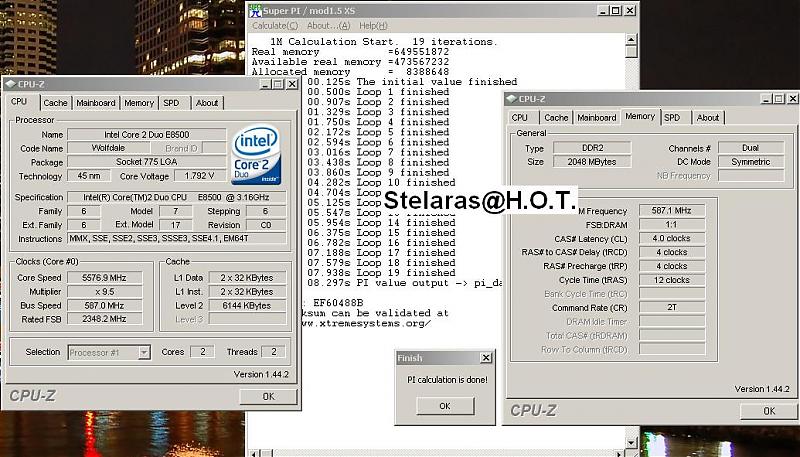
Task: Click the Instructions field listing MMX, SSE
Action: pos(177,238)
